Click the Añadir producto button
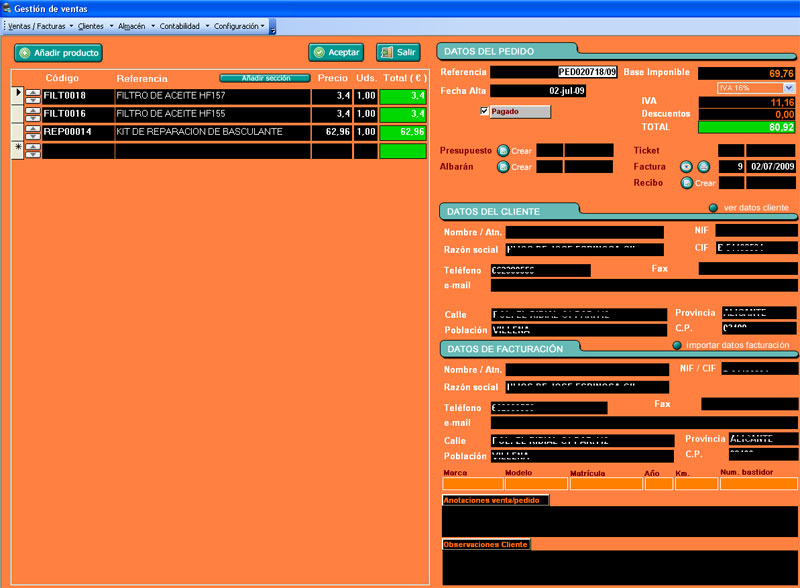This screenshot has height=588, width=800. (x=59, y=53)
